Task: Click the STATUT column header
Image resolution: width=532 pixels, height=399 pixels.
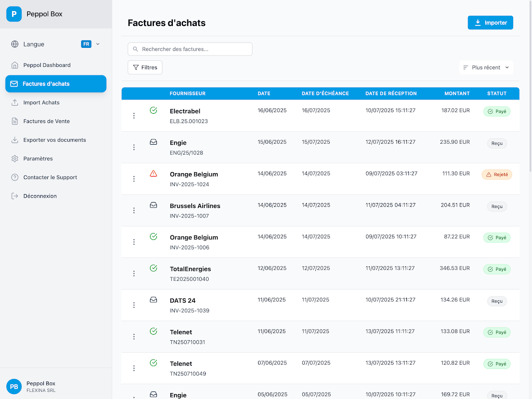Action: point(497,93)
